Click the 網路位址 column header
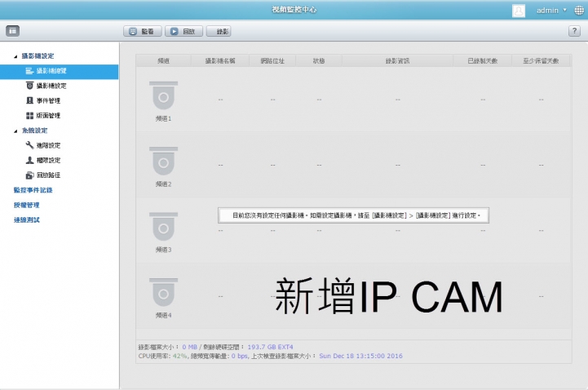This screenshot has height=390, width=588. pyautogui.click(x=272, y=60)
